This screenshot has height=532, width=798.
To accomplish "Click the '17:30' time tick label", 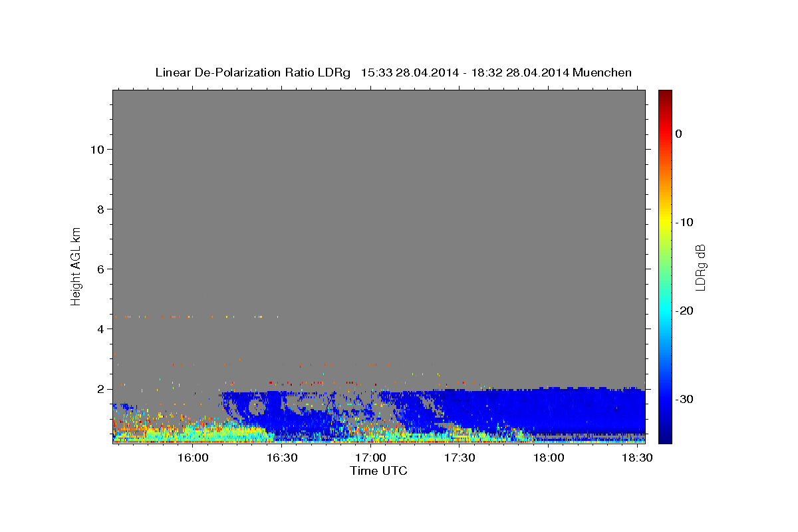I will point(460,458).
